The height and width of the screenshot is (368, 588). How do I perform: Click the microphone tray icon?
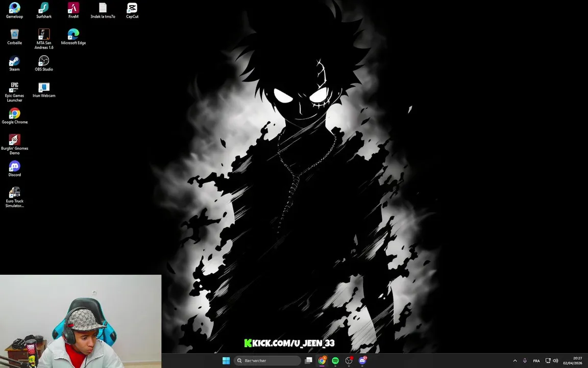525,360
